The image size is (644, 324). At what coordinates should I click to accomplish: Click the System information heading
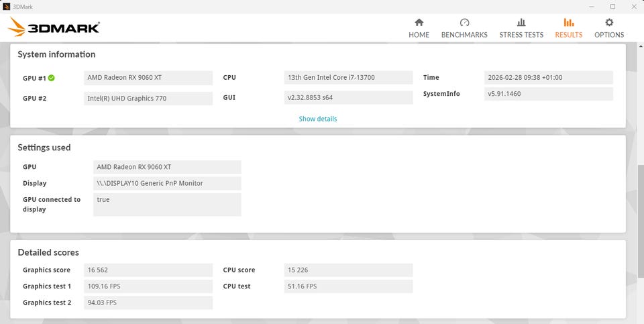56,54
